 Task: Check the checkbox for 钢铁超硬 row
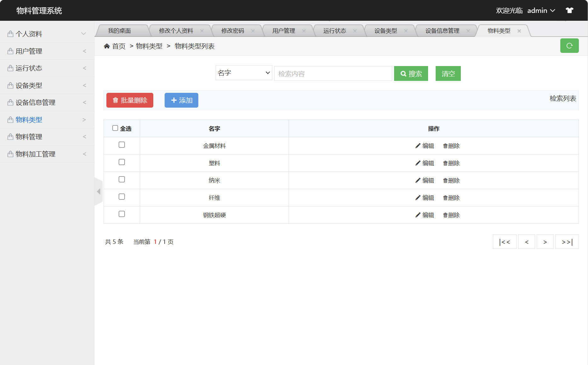[x=122, y=214]
